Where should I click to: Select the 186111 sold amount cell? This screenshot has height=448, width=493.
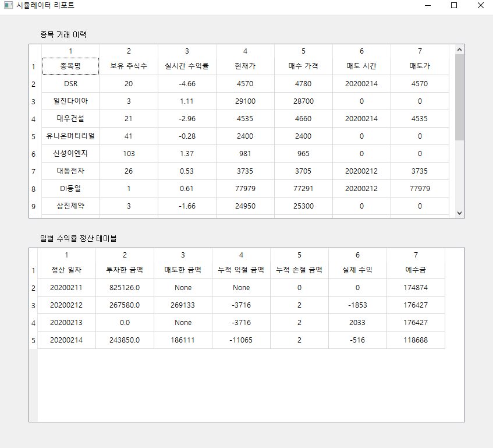click(183, 340)
